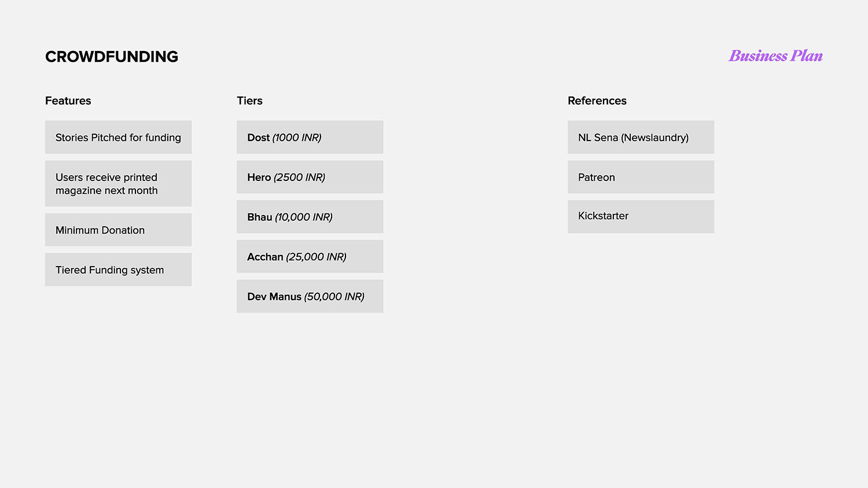Select the Tiers column heading
The image size is (868, 488).
(x=249, y=101)
